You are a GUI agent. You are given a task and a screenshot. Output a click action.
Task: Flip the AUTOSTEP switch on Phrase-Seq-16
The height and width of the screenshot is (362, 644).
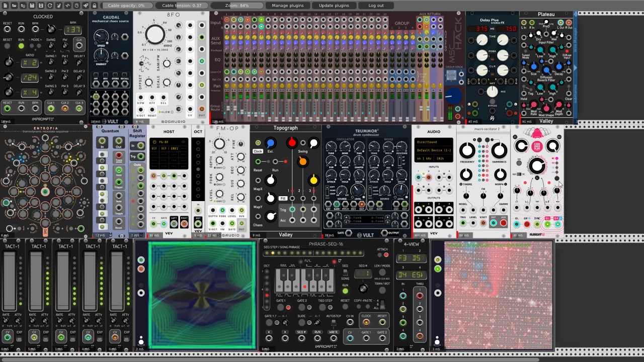pyautogui.click(x=334, y=322)
